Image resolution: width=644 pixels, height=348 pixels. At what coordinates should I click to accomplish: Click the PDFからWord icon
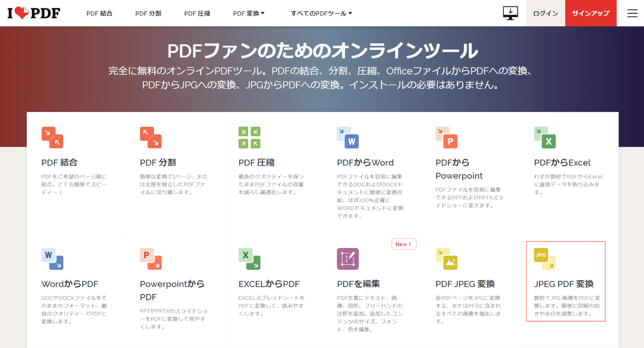(x=348, y=138)
